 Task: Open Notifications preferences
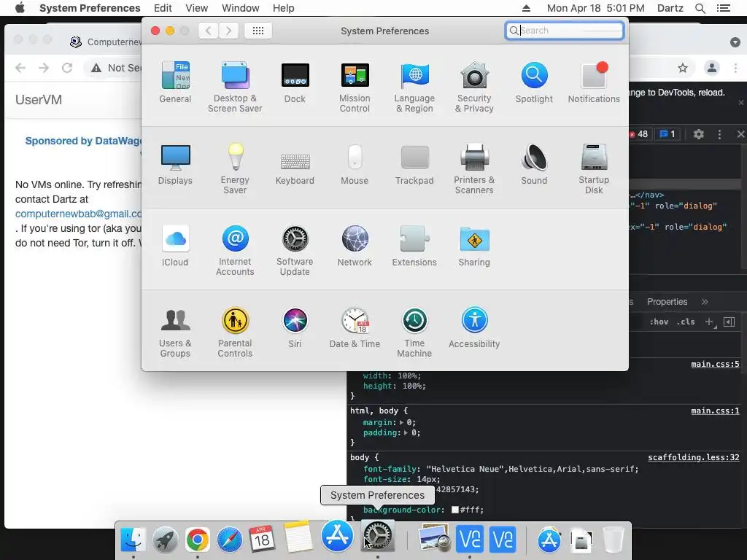[594, 82]
